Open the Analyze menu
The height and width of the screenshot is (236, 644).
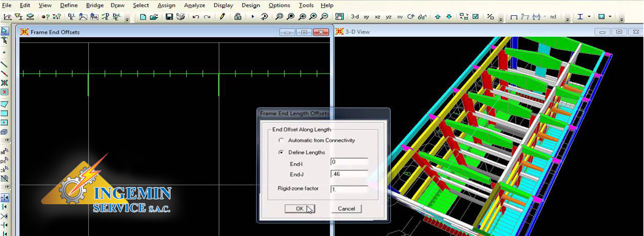[x=194, y=6]
